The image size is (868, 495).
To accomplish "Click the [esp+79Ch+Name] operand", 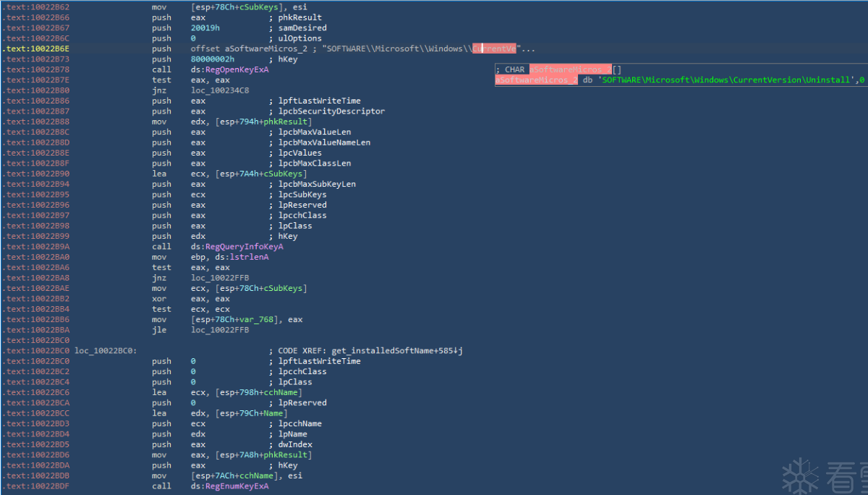I will (x=251, y=413).
